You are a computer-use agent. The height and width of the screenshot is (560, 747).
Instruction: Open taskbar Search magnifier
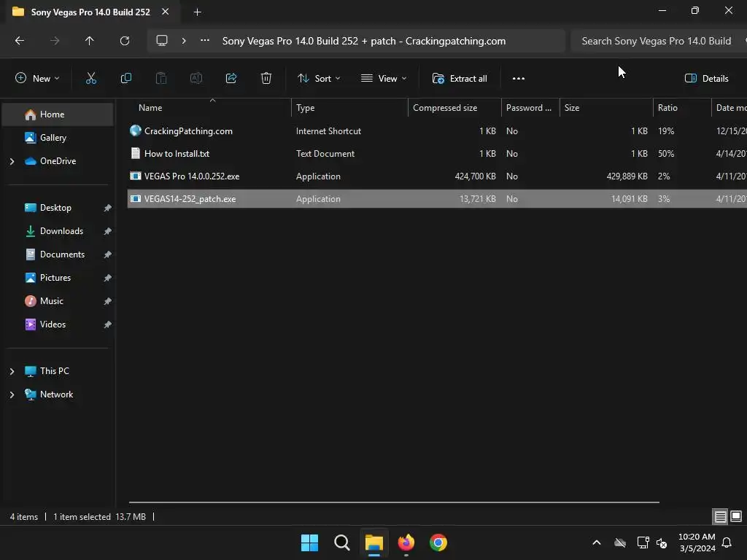[341, 542]
